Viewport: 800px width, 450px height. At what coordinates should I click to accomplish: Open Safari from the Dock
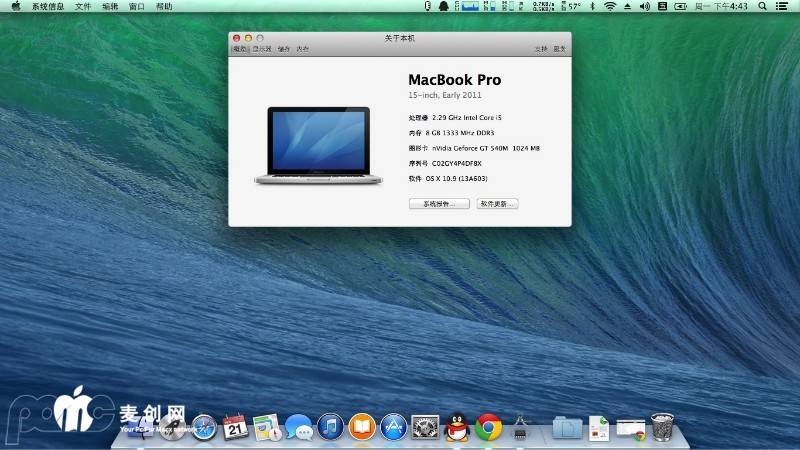pyautogui.click(x=204, y=428)
